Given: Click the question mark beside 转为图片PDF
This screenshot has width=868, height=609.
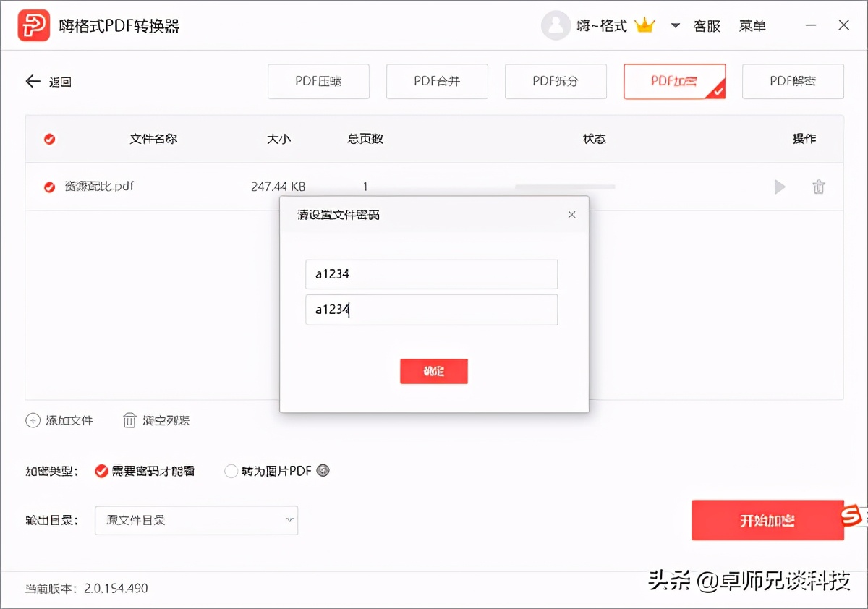Looking at the screenshot, I should point(323,470).
